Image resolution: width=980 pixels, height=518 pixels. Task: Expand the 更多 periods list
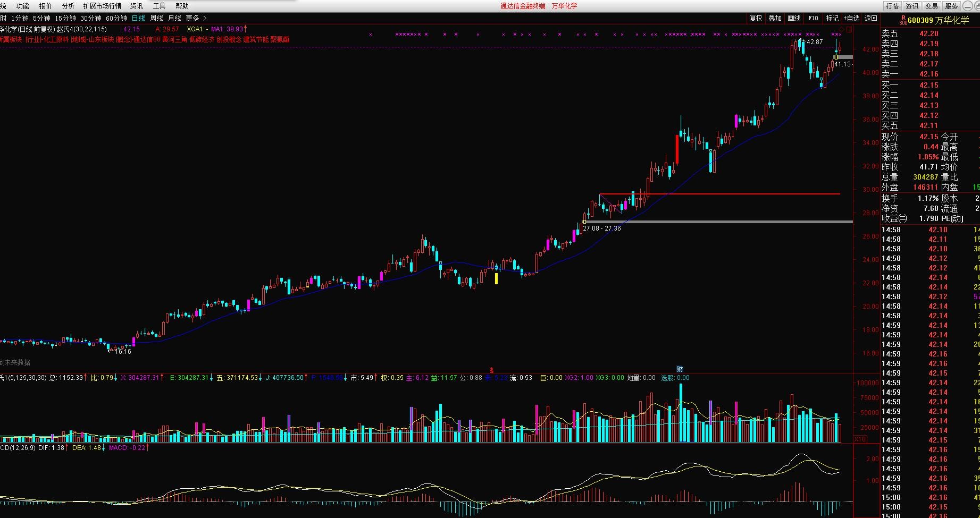tap(196, 18)
